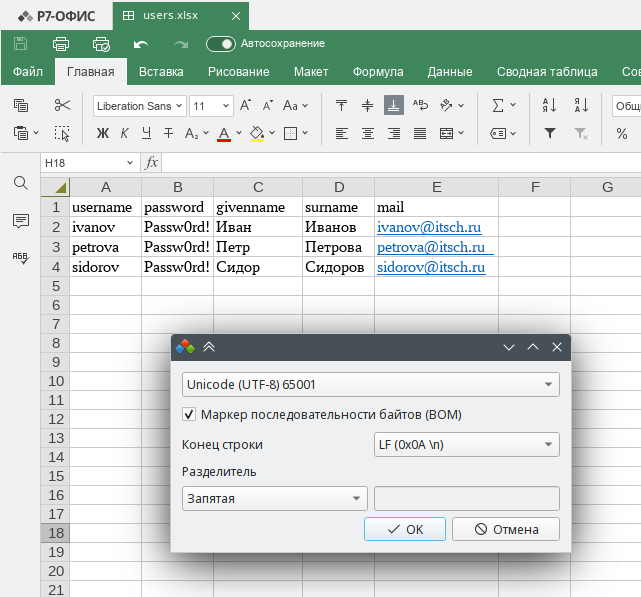Open the Формула tab
This screenshot has width=641, height=597.
point(378,72)
